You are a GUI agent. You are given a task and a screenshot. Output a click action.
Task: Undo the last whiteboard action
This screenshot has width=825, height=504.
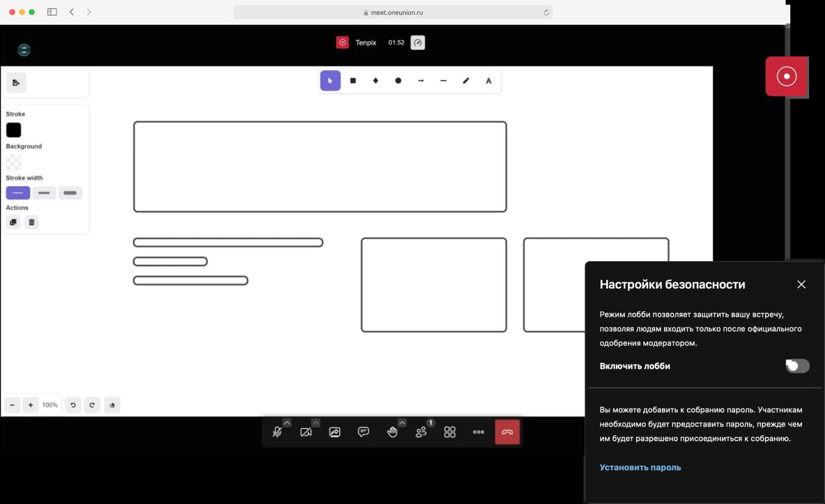pyautogui.click(x=73, y=405)
